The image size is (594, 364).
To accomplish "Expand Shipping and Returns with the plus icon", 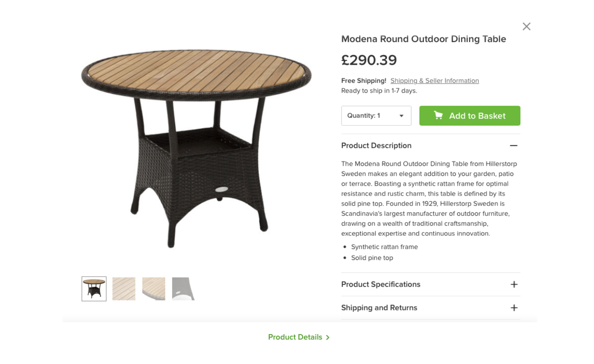I will [x=514, y=308].
